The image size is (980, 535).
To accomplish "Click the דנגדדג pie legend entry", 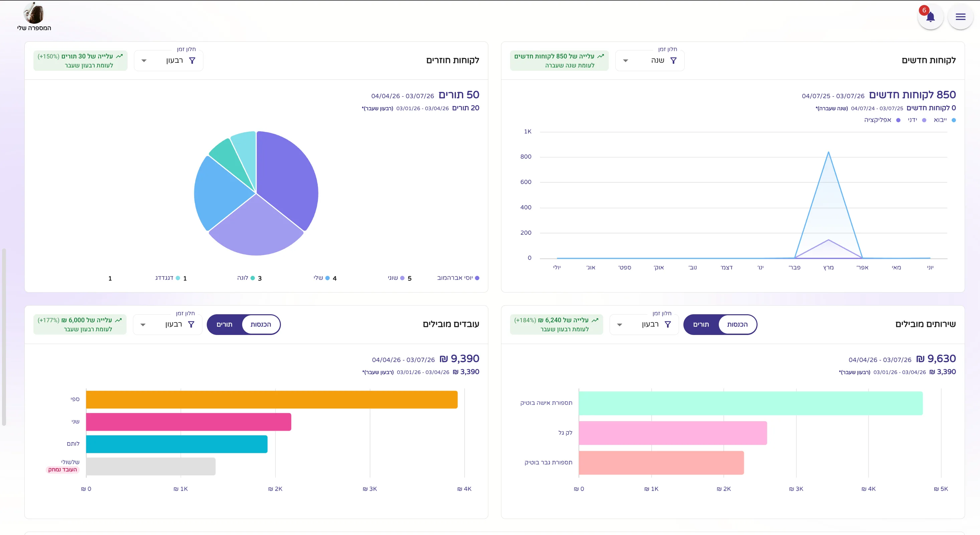I will pyautogui.click(x=167, y=278).
